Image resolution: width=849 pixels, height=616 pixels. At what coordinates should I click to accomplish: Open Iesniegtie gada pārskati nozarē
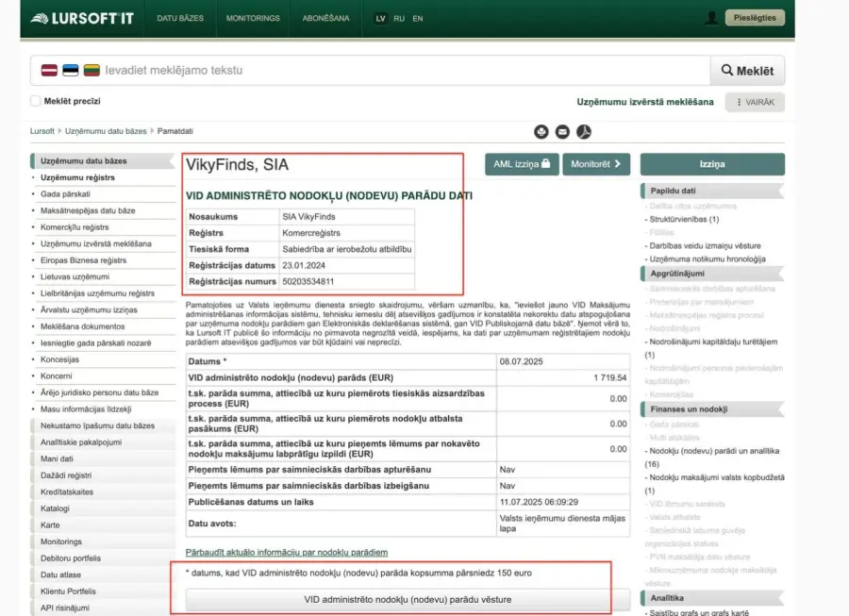coord(96,343)
